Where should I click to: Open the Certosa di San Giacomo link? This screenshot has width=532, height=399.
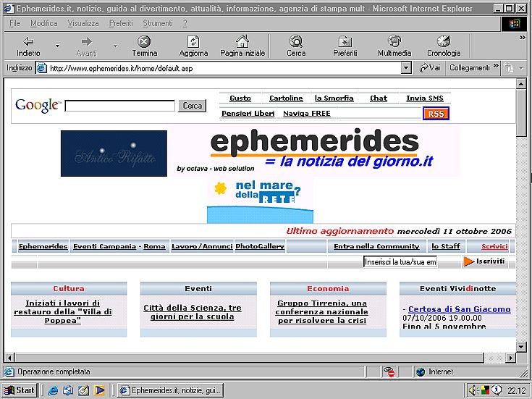click(x=460, y=309)
